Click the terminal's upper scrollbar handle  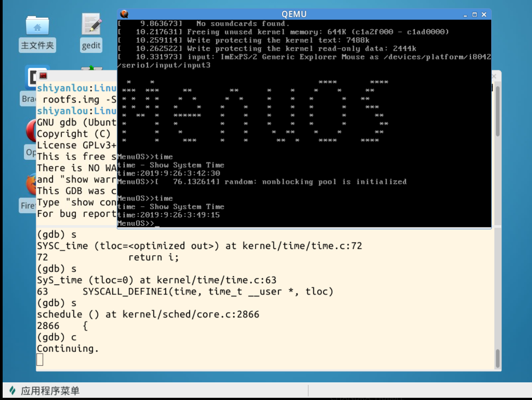tap(498, 110)
